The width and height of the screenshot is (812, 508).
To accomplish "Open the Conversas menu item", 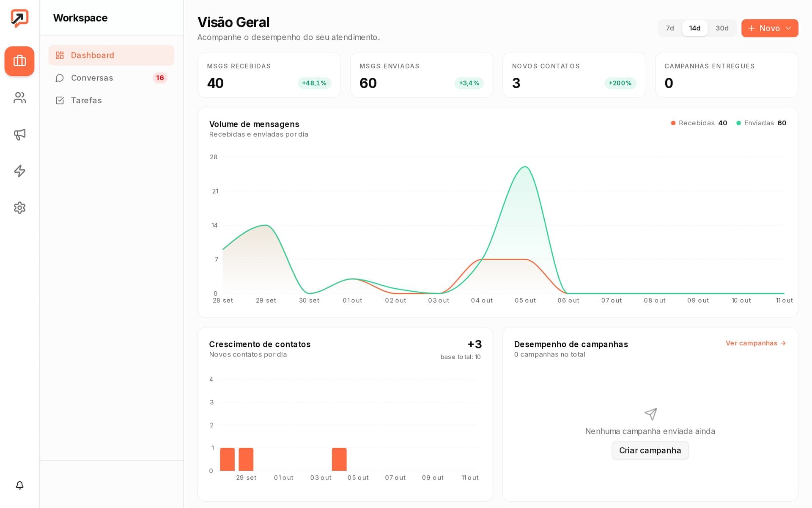I will coord(111,78).
